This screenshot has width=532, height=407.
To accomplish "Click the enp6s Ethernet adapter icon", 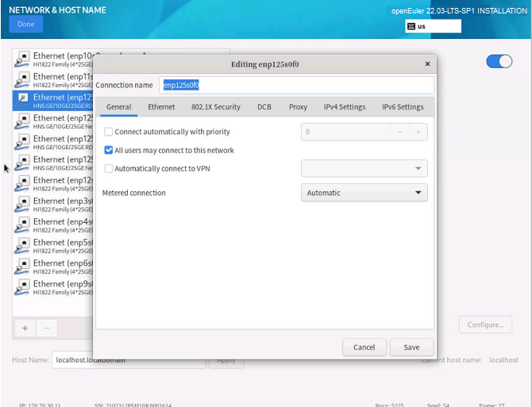I will (23, 267).
